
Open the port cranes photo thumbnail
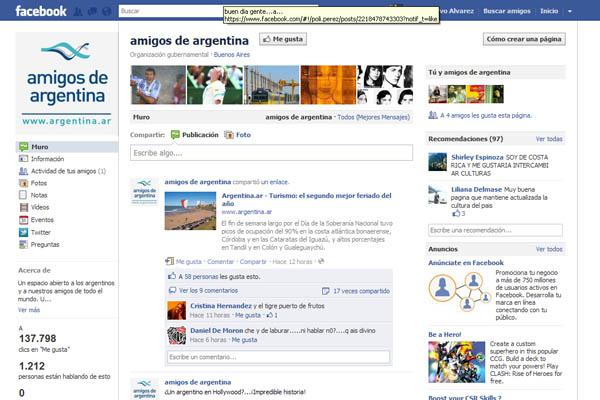(272, 85)
